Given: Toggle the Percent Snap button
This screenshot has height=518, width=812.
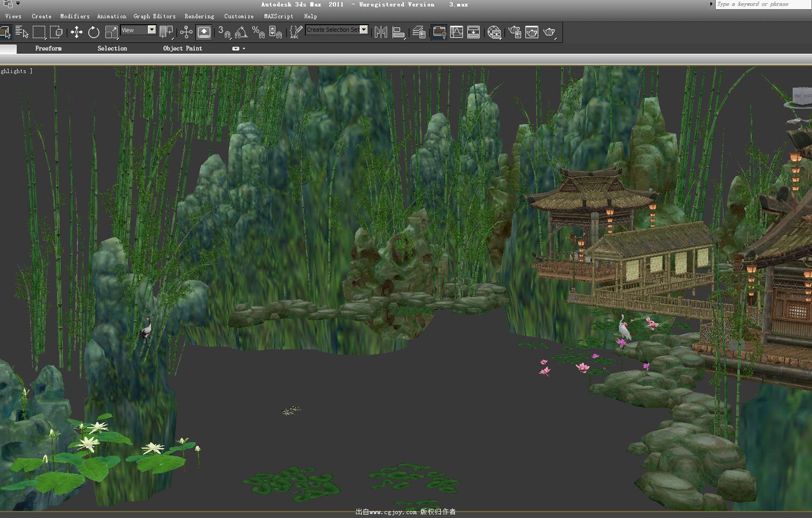Looking at the screenshot, I should tap(258, 32).
